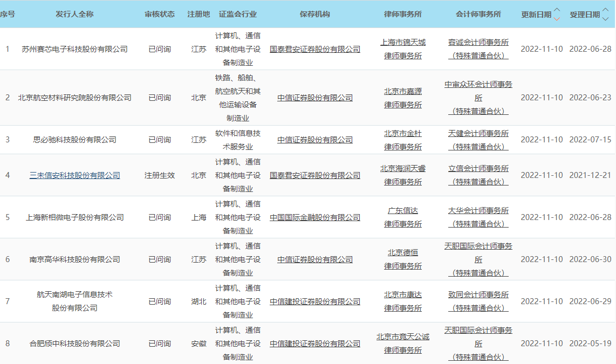
Task: Open the 大华会计师事务所 link
Action: pyautogui.click(x=478, y=217)
